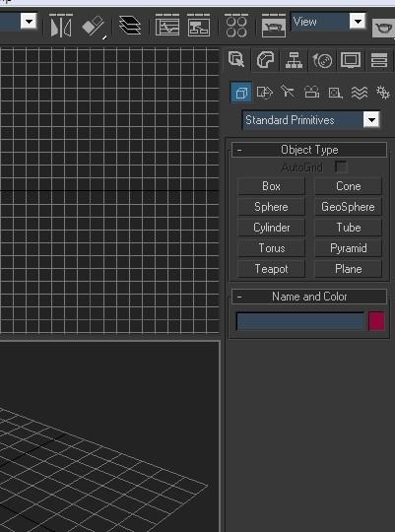Open Curve Editor from toolbar
Viewport: 395px width, 532px height.
click(166, 26)
